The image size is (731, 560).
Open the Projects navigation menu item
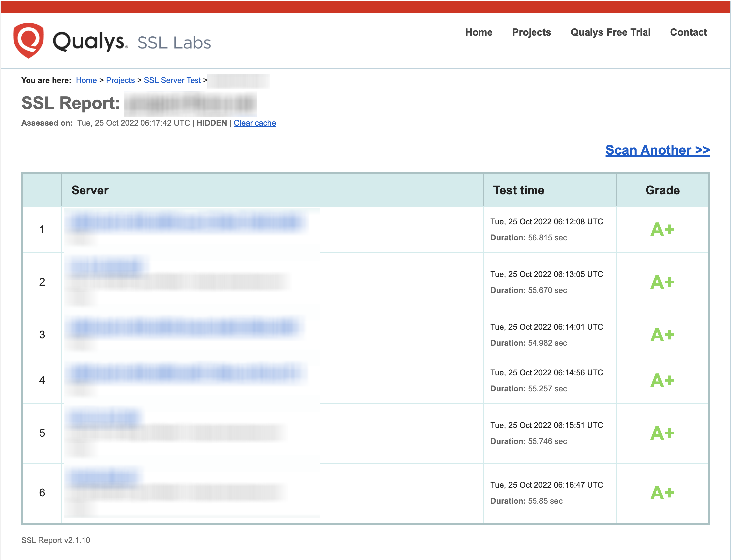click(531, 32)
